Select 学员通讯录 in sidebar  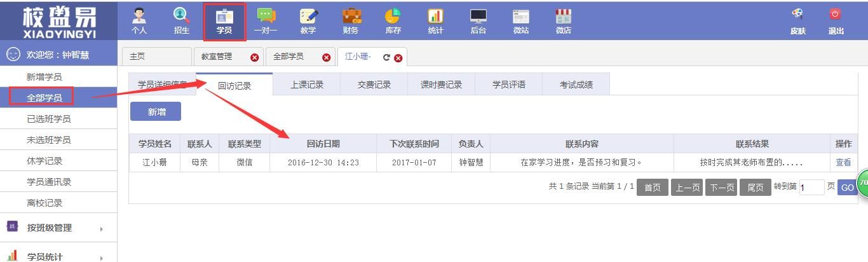point(58,182)
